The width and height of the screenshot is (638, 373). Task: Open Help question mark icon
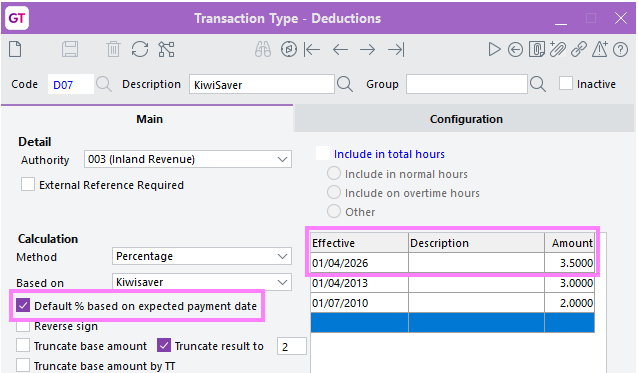[x=621, y=50]
